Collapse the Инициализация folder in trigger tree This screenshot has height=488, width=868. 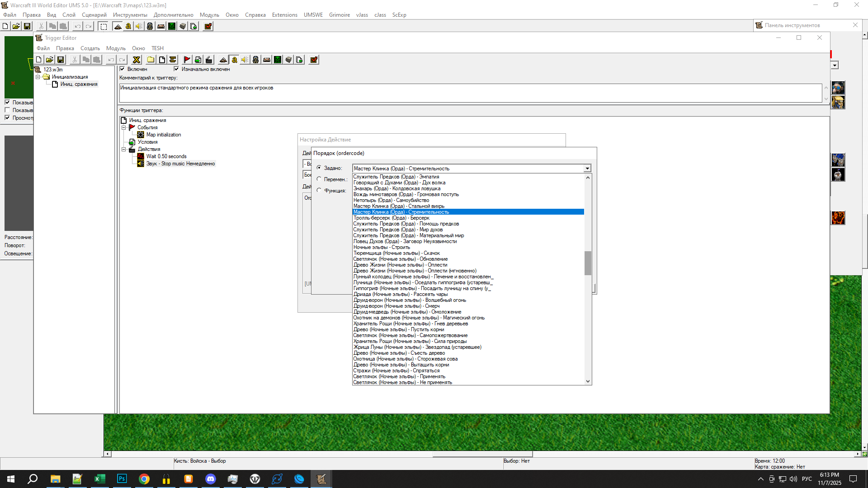coord(38,77)
